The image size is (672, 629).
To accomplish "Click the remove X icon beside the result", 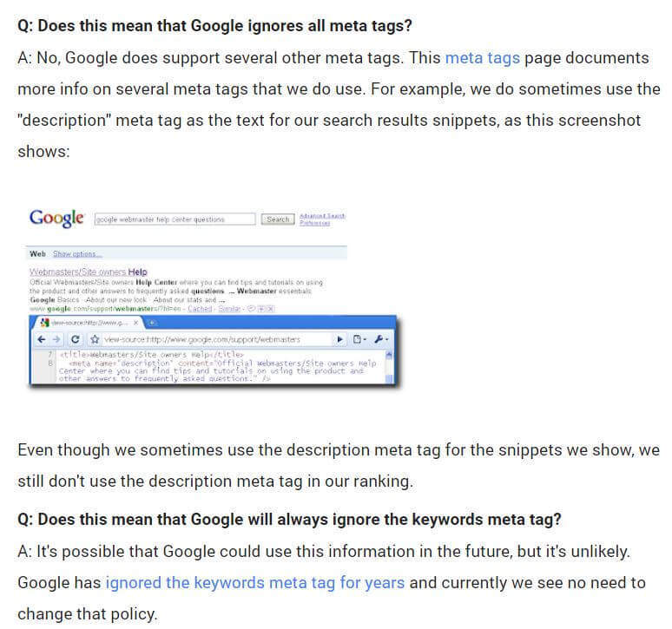I will (x=270, y=309).
